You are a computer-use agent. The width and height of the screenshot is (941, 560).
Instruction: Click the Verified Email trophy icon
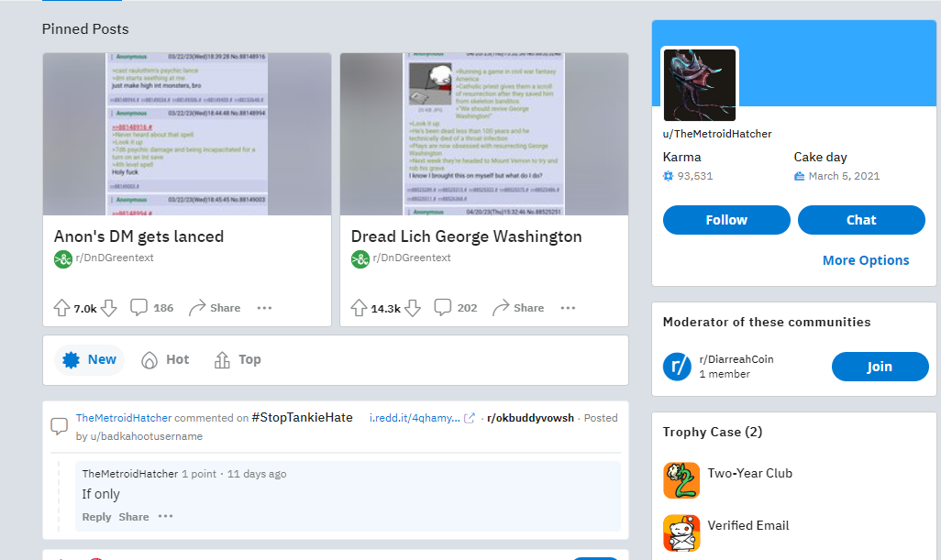click(681, 533)
